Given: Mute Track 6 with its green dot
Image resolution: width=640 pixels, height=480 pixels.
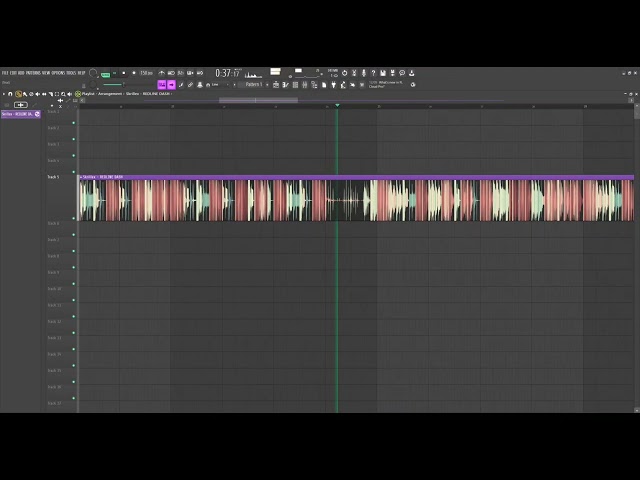Looking at the screenshot, I should pos(74,235).
